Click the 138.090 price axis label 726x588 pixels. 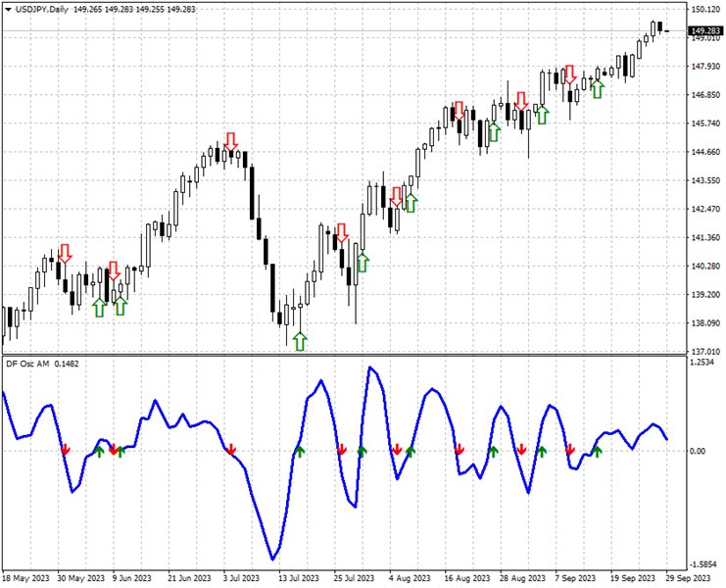705,323
